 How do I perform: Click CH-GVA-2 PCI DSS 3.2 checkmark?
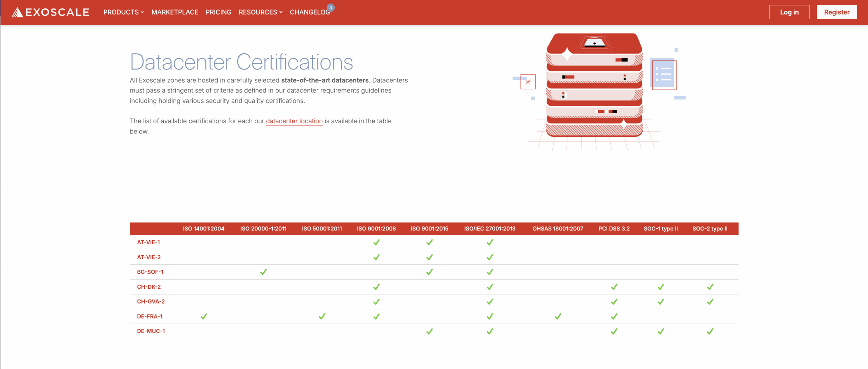coord(614,302)
